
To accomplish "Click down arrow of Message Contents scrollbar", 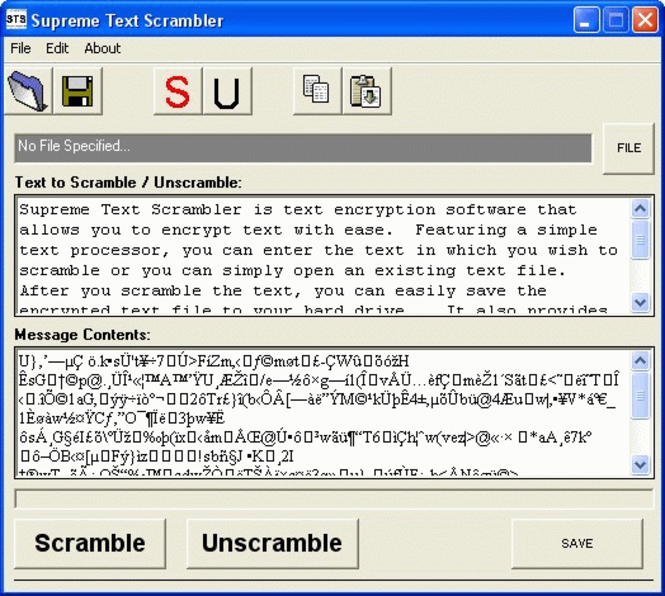I will coord(640,464).
